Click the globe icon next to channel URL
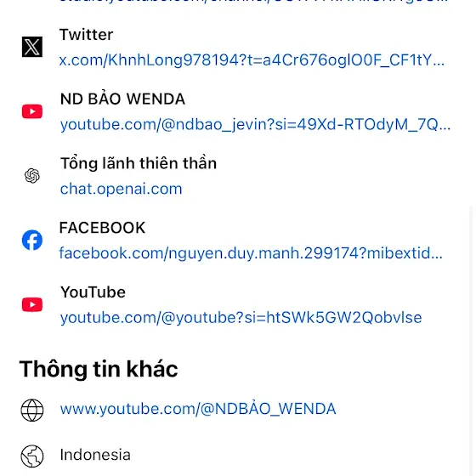Image resolution: width=476 pixels, height=476 pixels. click(x=32, y=410)
